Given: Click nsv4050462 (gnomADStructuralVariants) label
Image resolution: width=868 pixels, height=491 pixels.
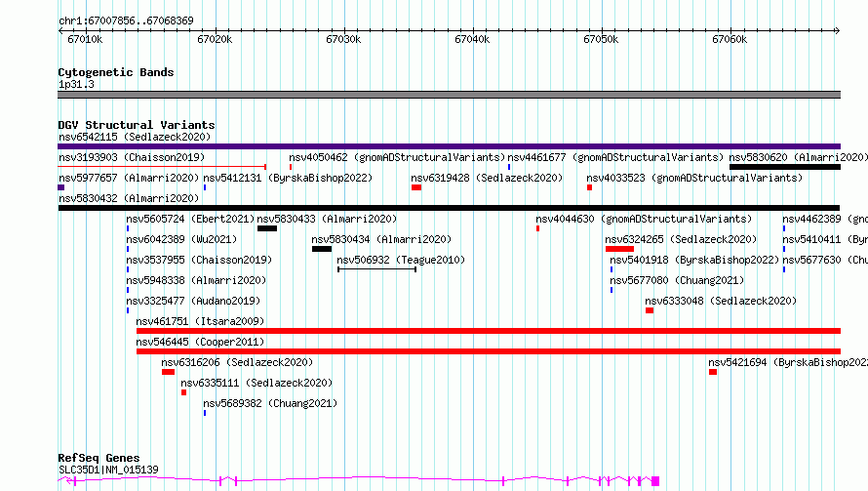Looking at the screenshot, I should (x=398, y=157).
